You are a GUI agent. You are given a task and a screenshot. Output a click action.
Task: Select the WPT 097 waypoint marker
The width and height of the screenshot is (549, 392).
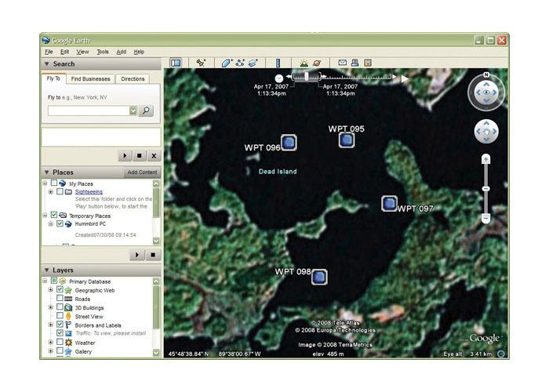pyautogui.click(x=389, y=203)
